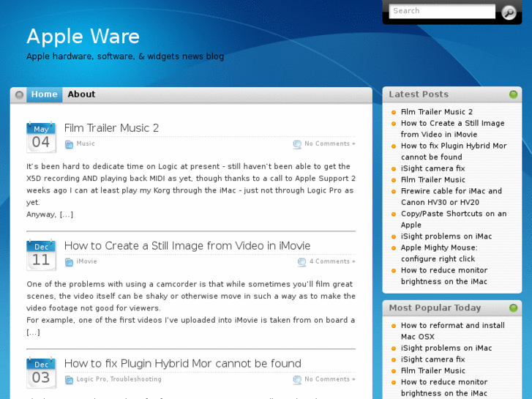
Task: Click the tagline Apple hardware, software, & widgets news blog
Action: click(125, 56)
